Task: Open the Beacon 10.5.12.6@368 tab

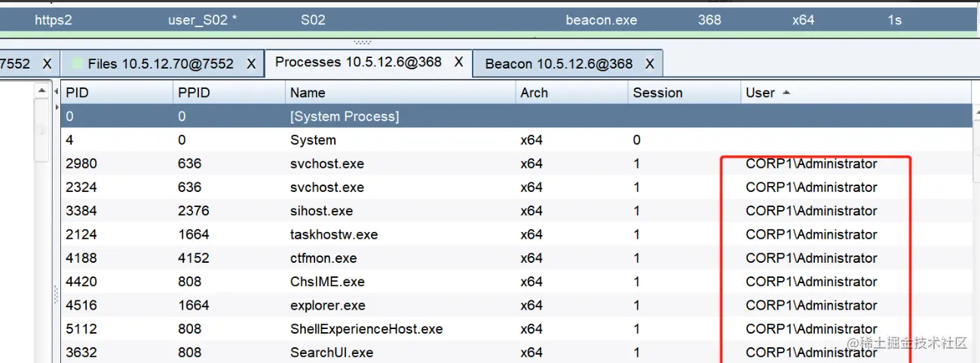Action: coord(559,64)
